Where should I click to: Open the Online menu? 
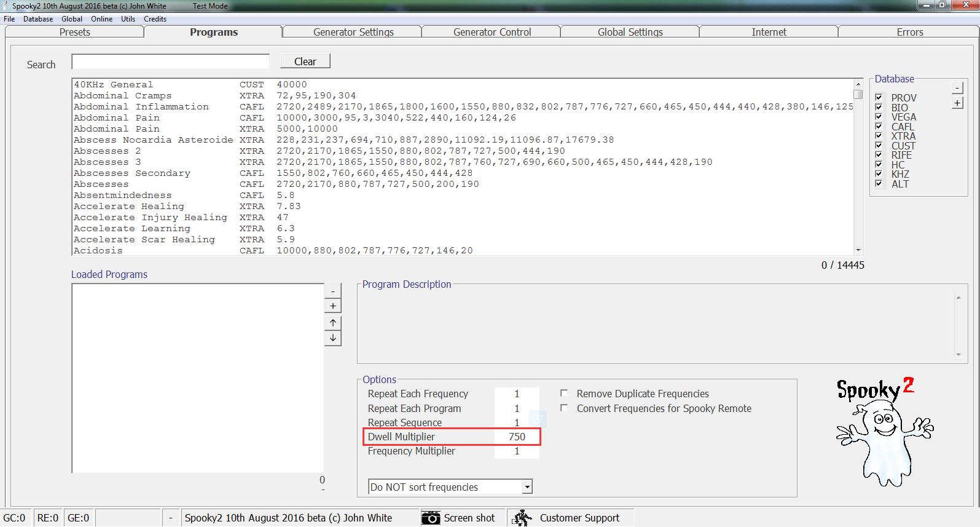pos(102,19)
